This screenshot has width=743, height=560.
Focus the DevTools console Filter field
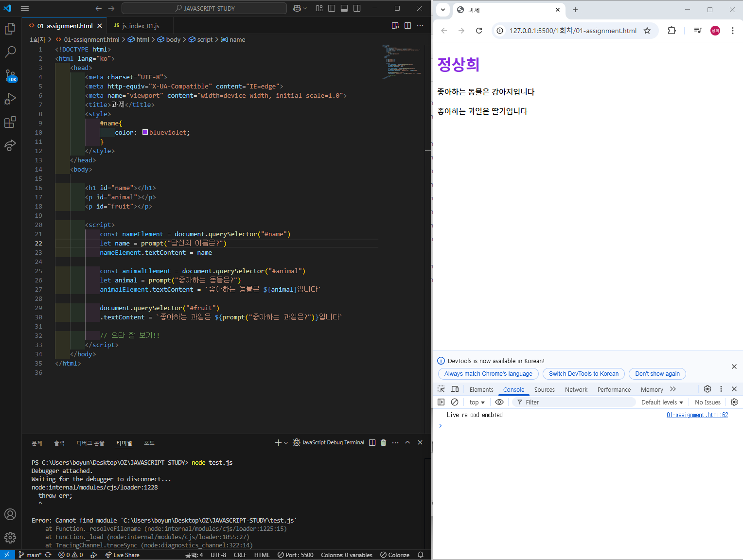(574, 402)
